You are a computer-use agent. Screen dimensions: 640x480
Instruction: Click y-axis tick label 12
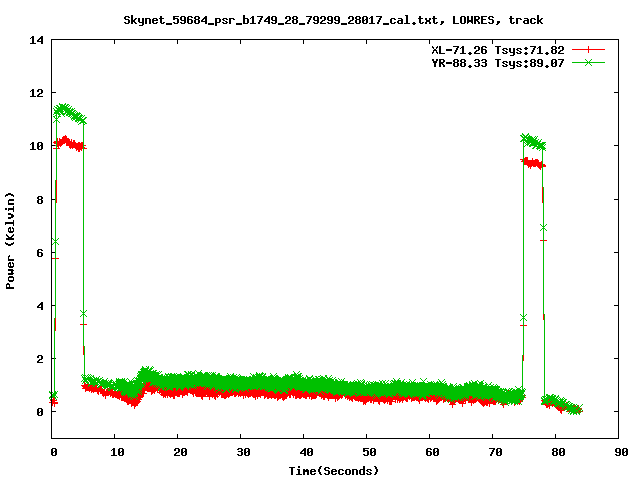[36, 93]
